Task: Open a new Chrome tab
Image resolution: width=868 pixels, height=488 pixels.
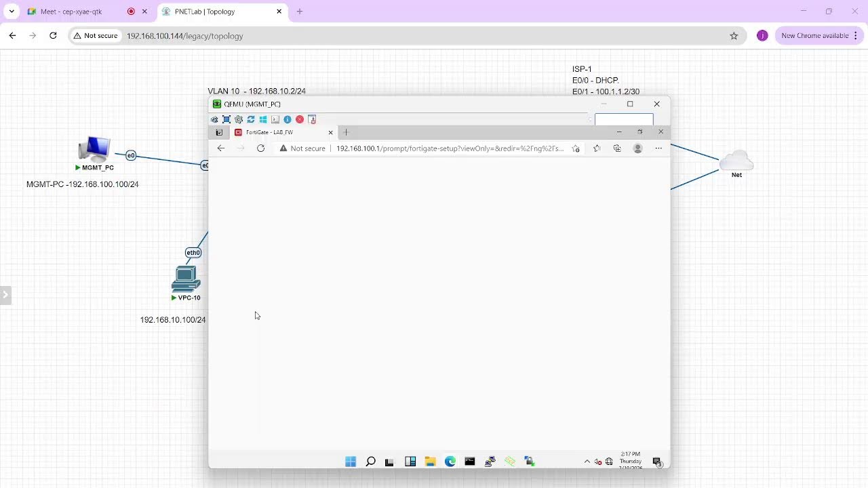Action: coord(300,12)
